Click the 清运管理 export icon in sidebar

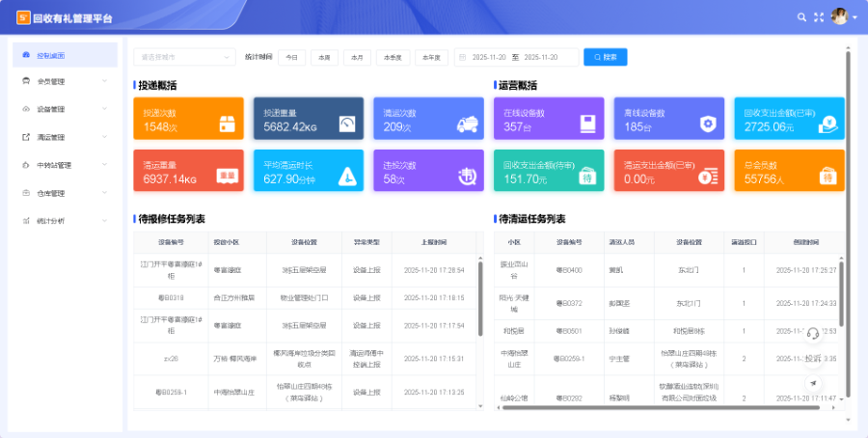tap(26, 137)
